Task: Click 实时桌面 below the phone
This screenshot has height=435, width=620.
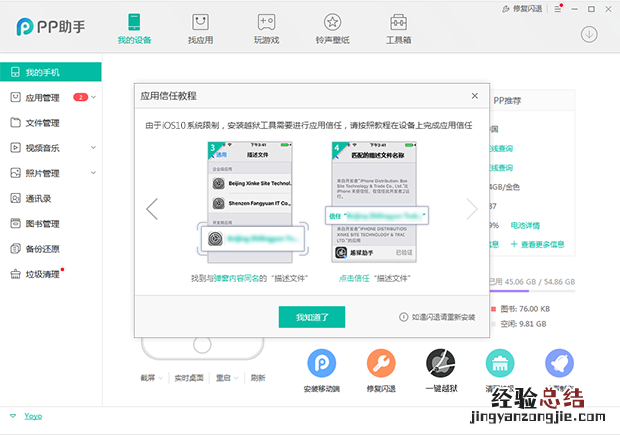Action: click(189, 378)
